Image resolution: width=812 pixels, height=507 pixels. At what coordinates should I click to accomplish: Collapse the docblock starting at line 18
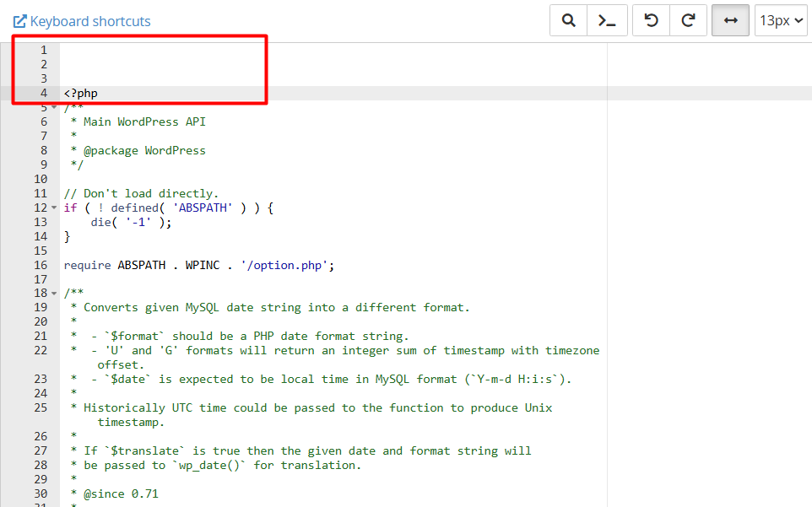(x=55, y=294)
